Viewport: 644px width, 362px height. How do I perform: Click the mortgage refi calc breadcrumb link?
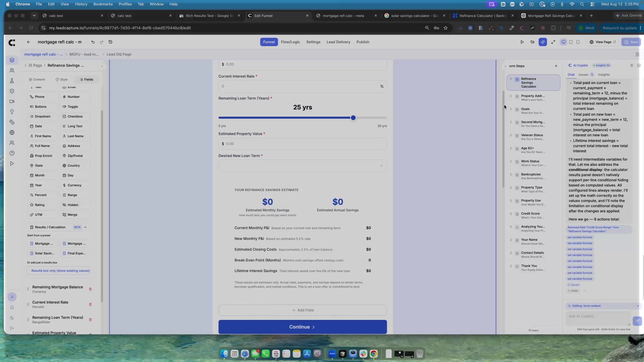43,54
